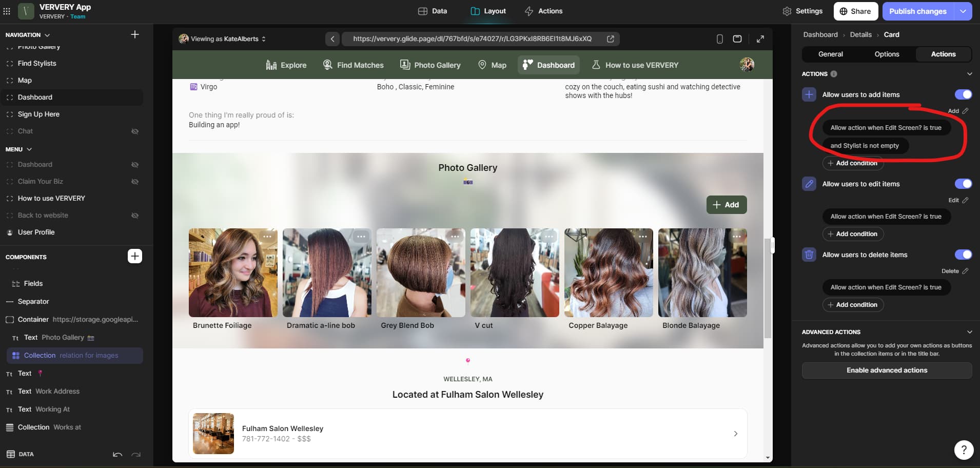Viewport: 980px width, 468px height.
Task: Edit the Delete action label pencil
Action: (x=966, y=271)
